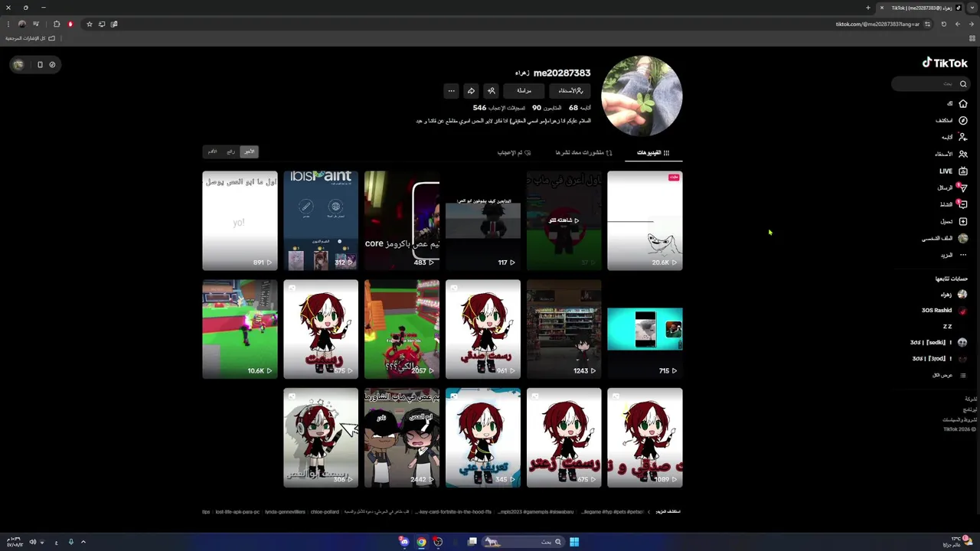
Task: Click the Windows Start button in taskbar
Action: pyautogui.click(x=574, y=542)
